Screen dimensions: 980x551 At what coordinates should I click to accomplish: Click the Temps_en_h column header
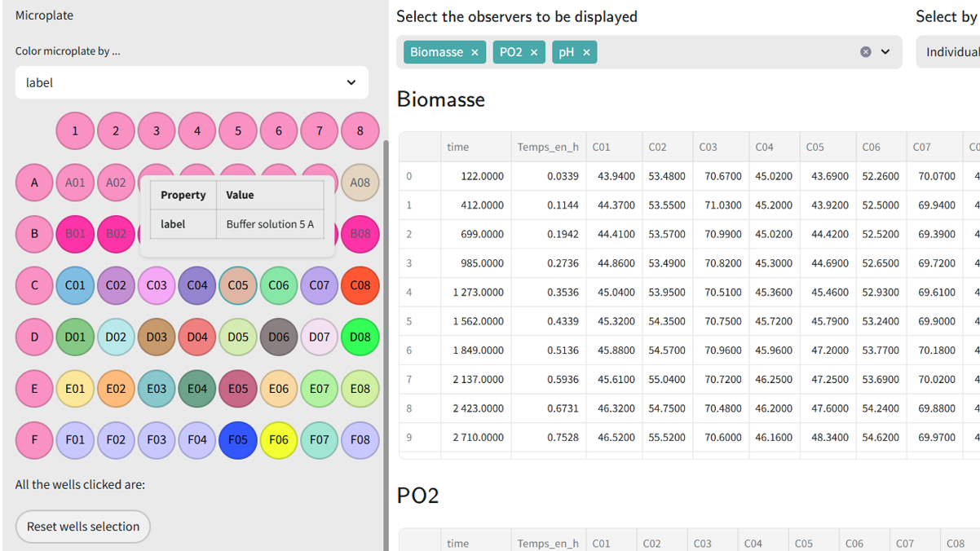click(547, 148)
